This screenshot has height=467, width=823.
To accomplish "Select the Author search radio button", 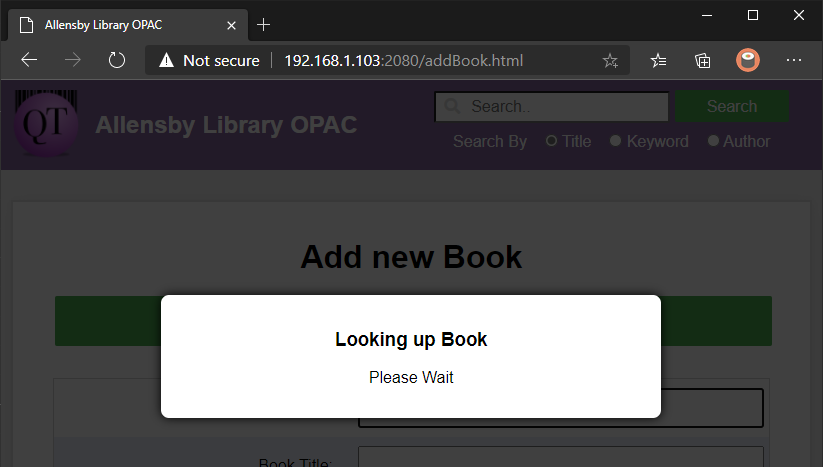I will click(713, 141).
